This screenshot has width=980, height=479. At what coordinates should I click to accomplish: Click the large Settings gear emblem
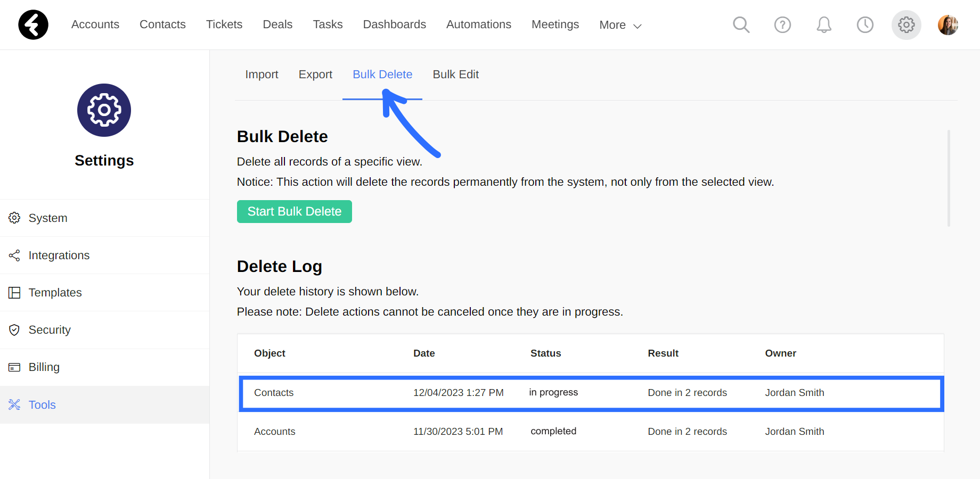104,110
